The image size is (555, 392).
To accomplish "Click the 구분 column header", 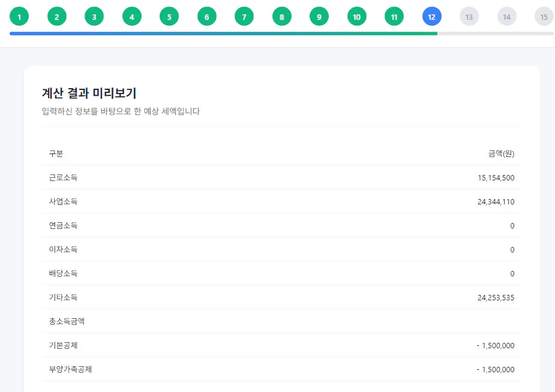I will [56, 153].
